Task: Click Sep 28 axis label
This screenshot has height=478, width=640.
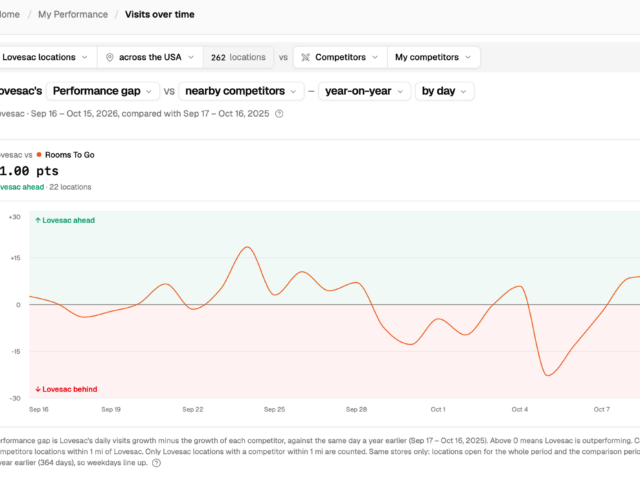Action: (356, 409)
